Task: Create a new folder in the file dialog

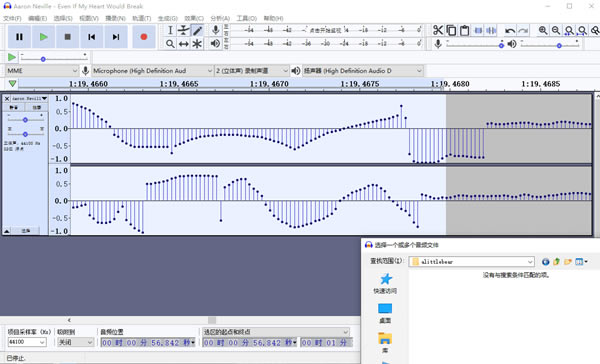Action: [x=568, y=262]
